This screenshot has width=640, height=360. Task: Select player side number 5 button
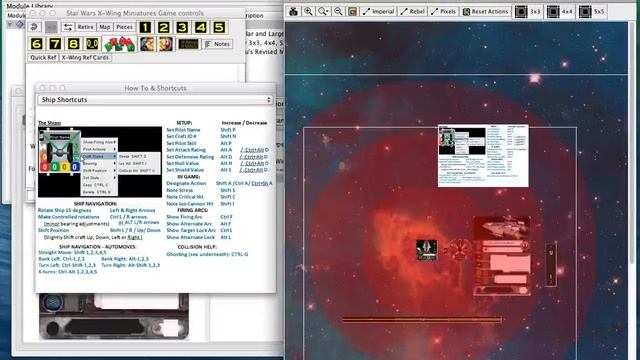pos(219,27)
